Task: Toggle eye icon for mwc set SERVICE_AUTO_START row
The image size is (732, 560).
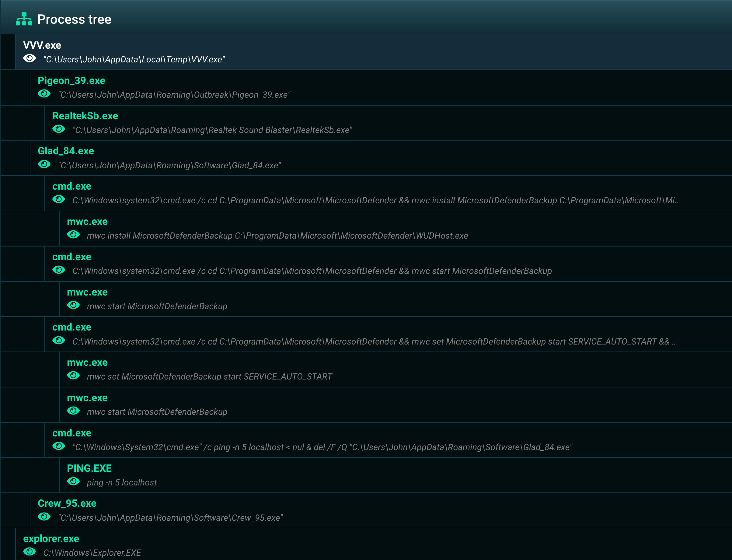Action: (74, 376)
